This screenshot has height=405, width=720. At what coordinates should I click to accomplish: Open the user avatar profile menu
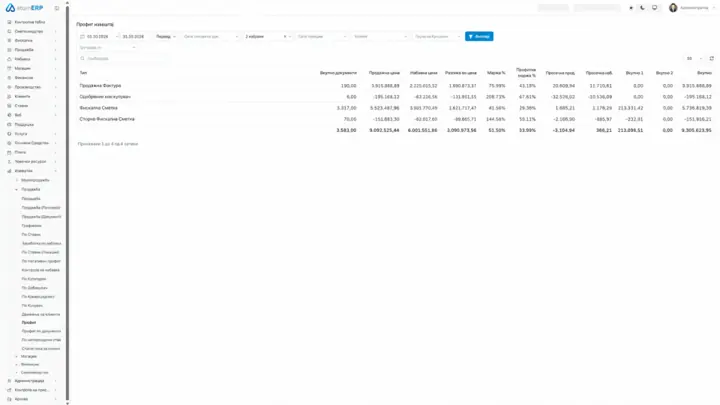click(673, 8)
